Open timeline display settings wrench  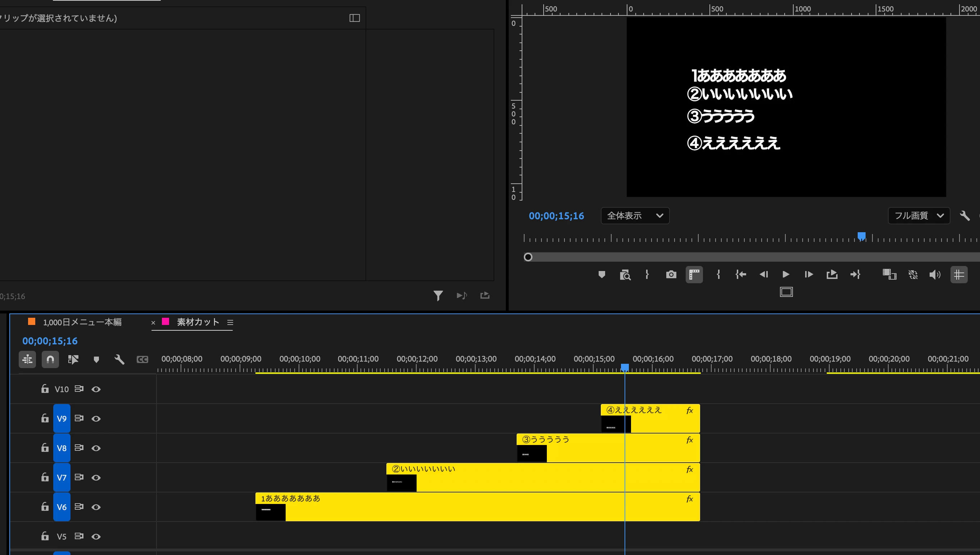click(119, 359)
